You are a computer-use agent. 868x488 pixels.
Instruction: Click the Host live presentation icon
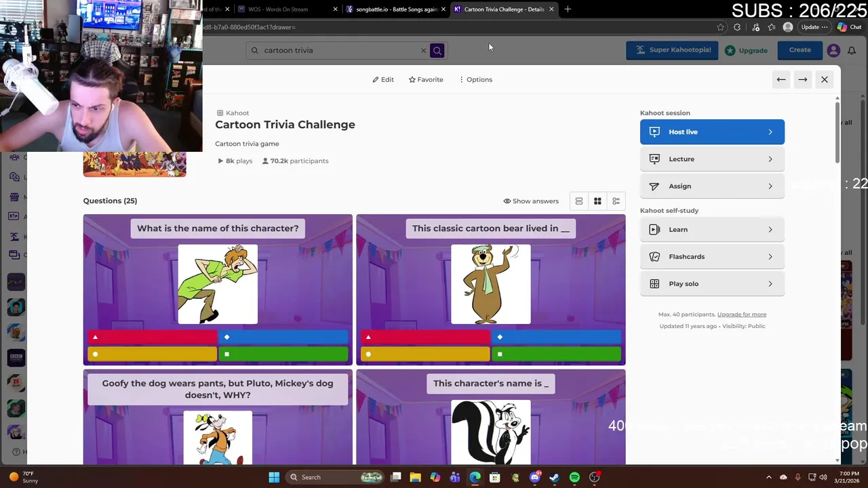click(x=654, y=131)
